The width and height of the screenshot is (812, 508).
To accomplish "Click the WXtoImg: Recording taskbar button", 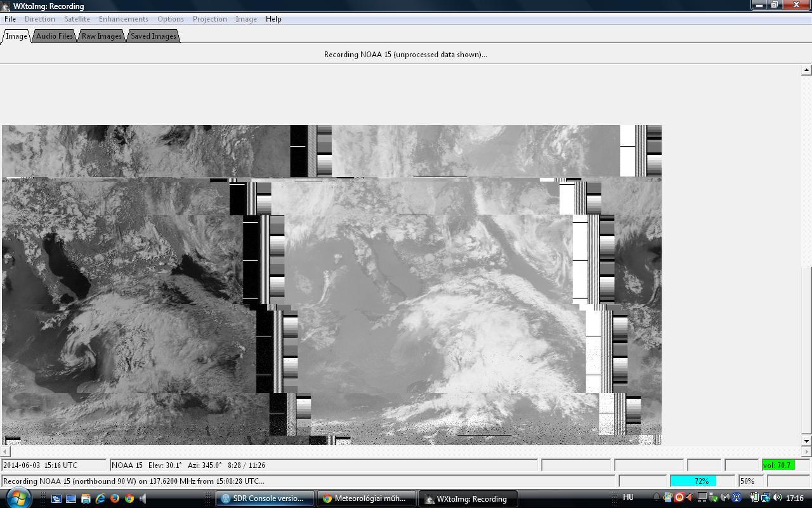I will pyautogui.click(x=468, y=498).
